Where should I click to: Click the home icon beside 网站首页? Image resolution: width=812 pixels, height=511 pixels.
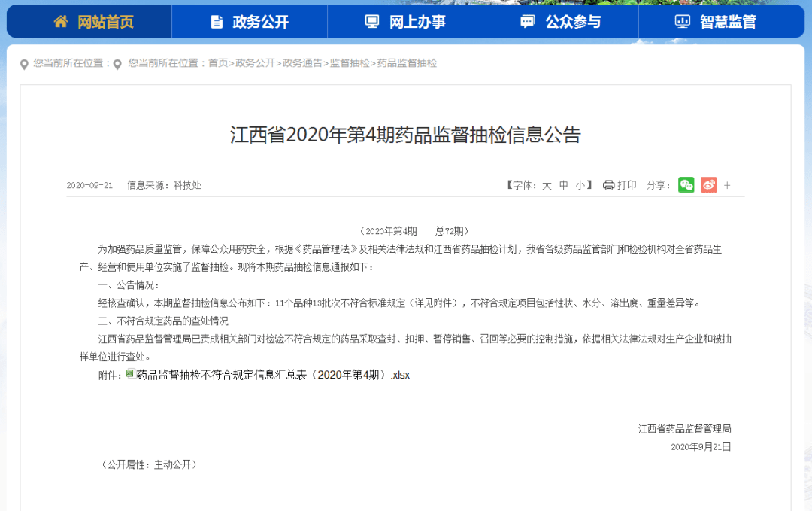pyautogui.click(x=62, y=22)
